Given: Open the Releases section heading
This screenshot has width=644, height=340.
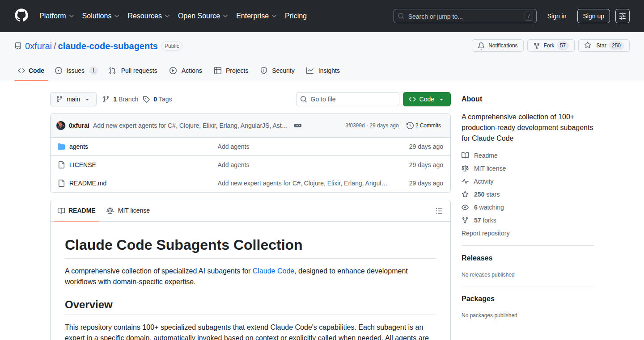Looking at the screenshot, I should click(x=477, y=258).
